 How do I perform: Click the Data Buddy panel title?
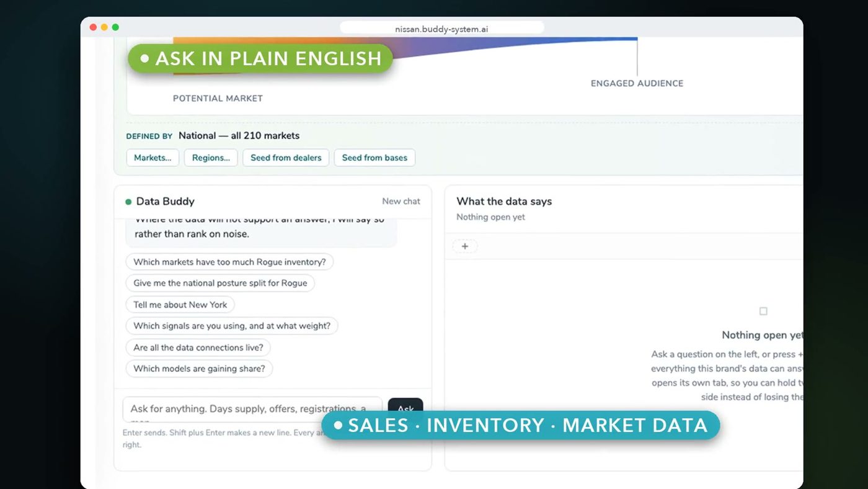pos(165,201)
